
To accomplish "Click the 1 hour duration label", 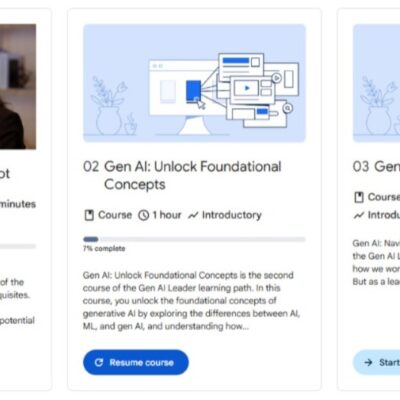I will pyautogui.click(x=167, y=215).
